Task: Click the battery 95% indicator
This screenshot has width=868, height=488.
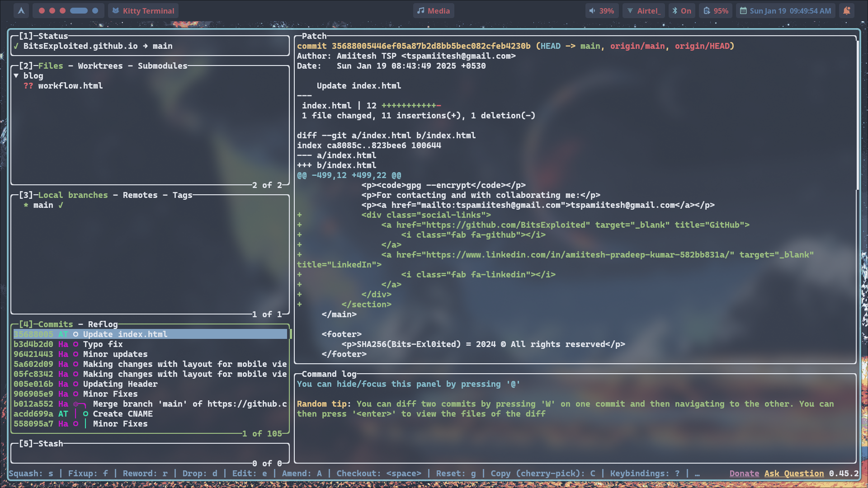Action: coord(716,11)
